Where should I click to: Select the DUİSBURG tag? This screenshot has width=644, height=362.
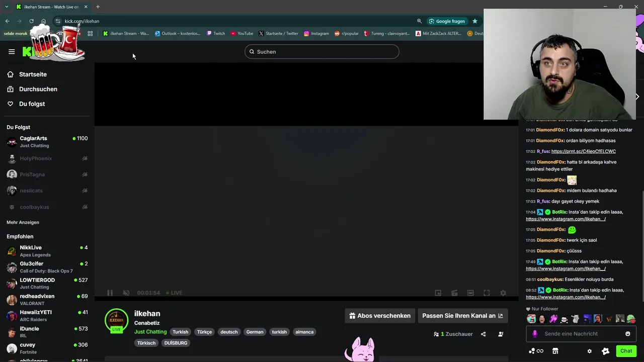click(176, 343)
